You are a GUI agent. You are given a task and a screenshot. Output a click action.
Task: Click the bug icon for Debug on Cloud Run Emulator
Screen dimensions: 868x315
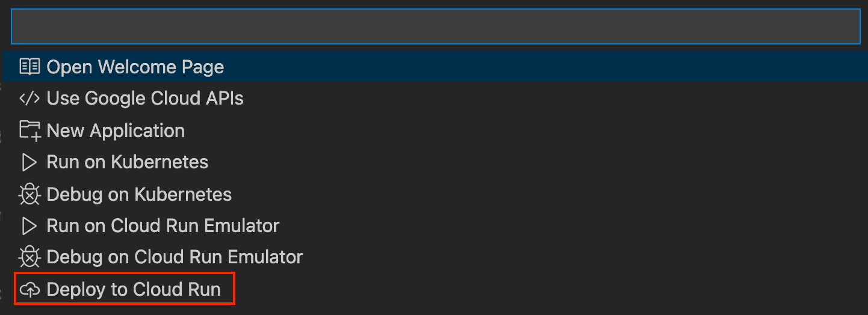pyautogui.click(x=29, y=257)
